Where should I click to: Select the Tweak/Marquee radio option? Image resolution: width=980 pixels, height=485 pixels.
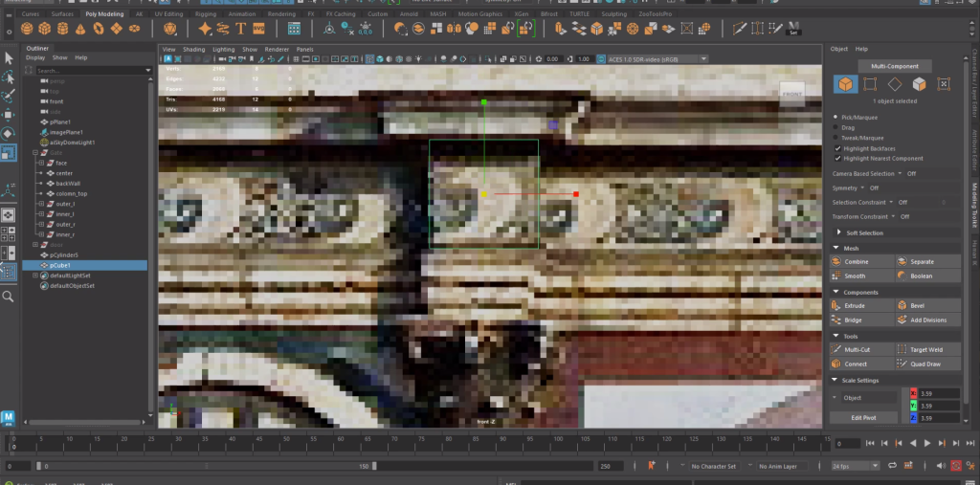point(836,138)
